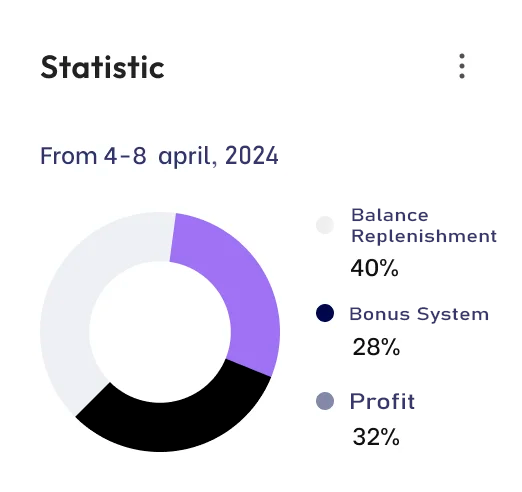Viewport: 522px width, 492px height.
Task: Select the Balance Replenishment legend label
Action: coord(424,226)
